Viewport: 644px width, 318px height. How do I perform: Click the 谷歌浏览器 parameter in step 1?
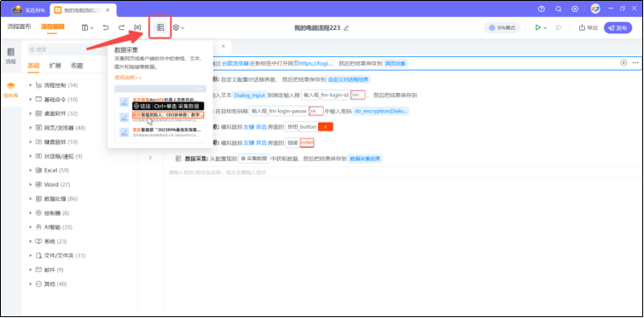(x=235, y=64)
